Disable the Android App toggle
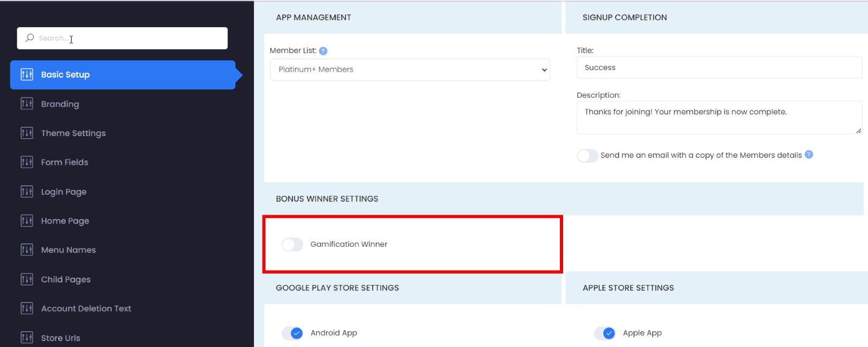Viewport: 868px width, 347px height. (292, 333)
